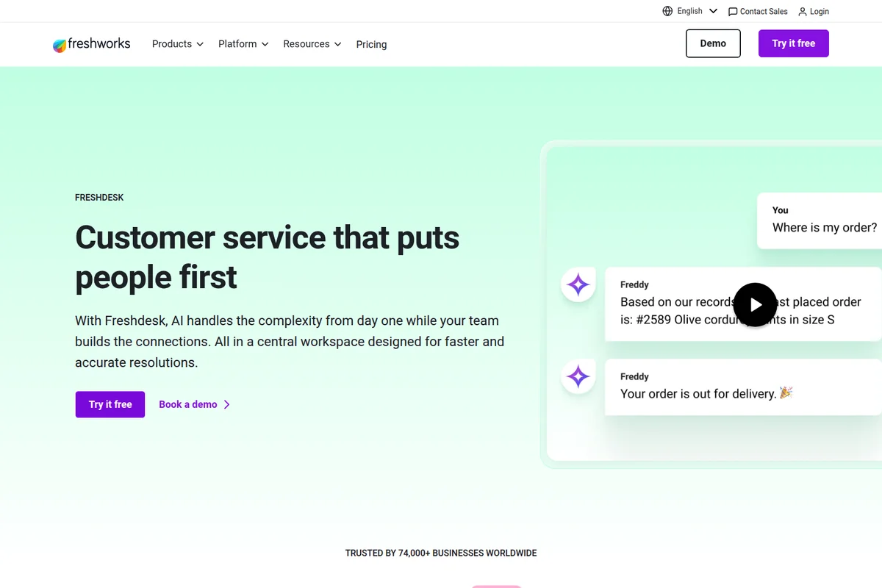Expand the Products menu

[176, 44]
